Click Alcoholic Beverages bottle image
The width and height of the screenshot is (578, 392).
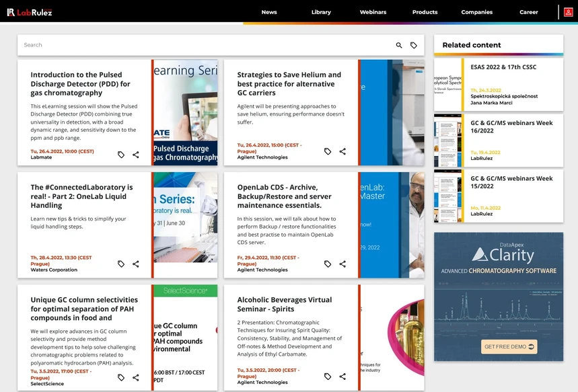click(392, 337)
